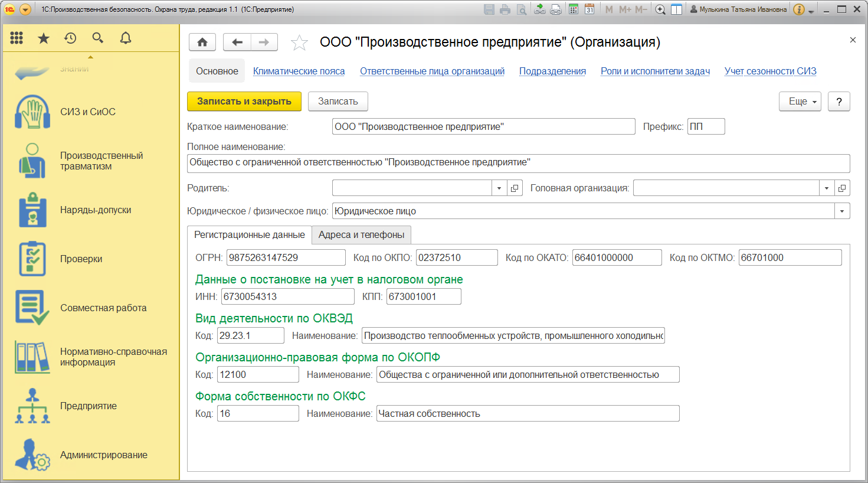This screenshot has width=868, height=483.
Task: Click the Записать button
Action: click(338, 102)
